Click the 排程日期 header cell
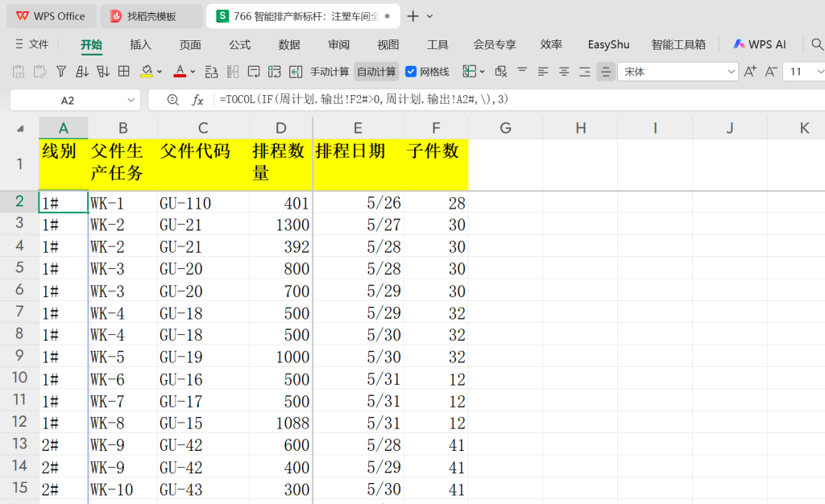825x504 pixels. tap(358, 164)
